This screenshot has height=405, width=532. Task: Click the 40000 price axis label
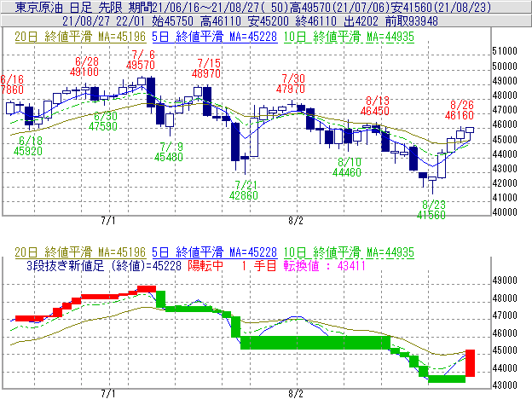505,212
